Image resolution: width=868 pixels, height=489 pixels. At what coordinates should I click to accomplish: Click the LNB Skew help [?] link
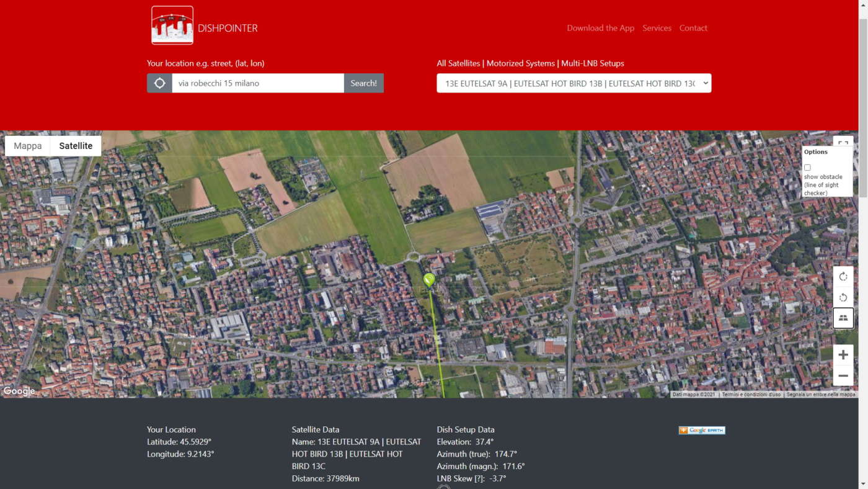coord(479,478)
